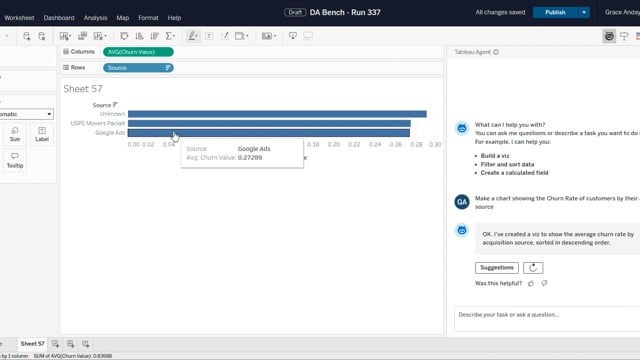Click the pause auto updates data icon
The image size is (640, 360).
point(42,36)
